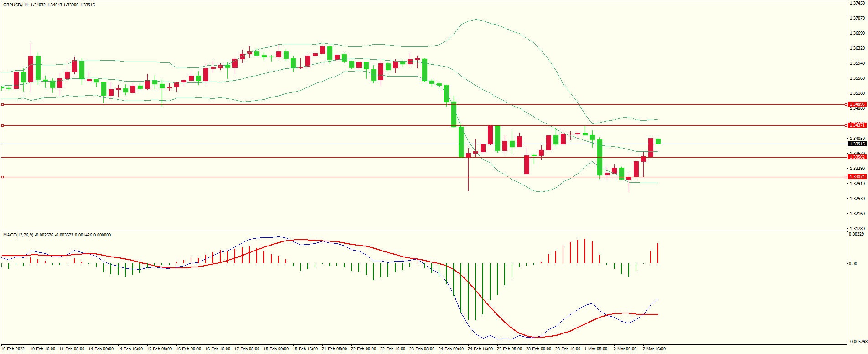The width and height of the screenshot is (868, 354).
Task: Click the 23 Feb 08:00 time label
Action: pos(422,349)
